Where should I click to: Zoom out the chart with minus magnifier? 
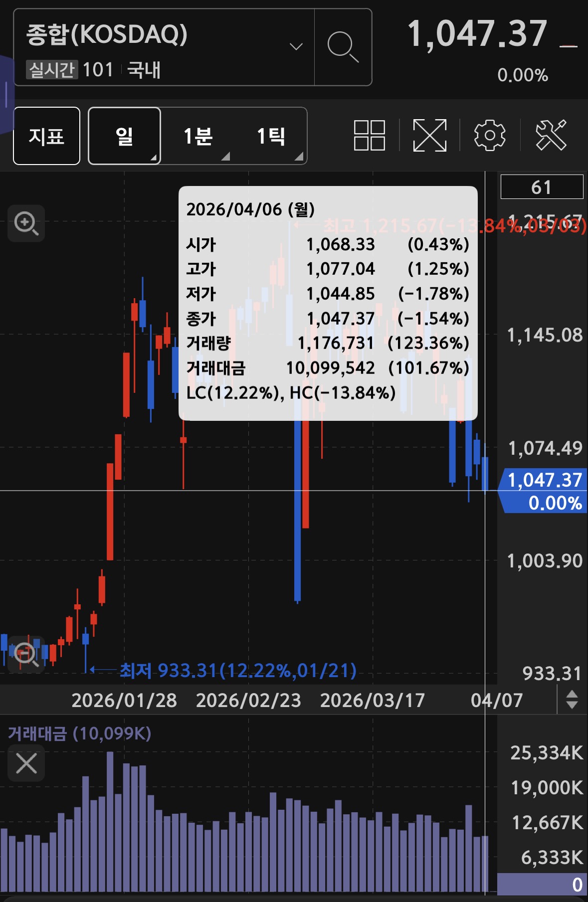click(26, 654)
